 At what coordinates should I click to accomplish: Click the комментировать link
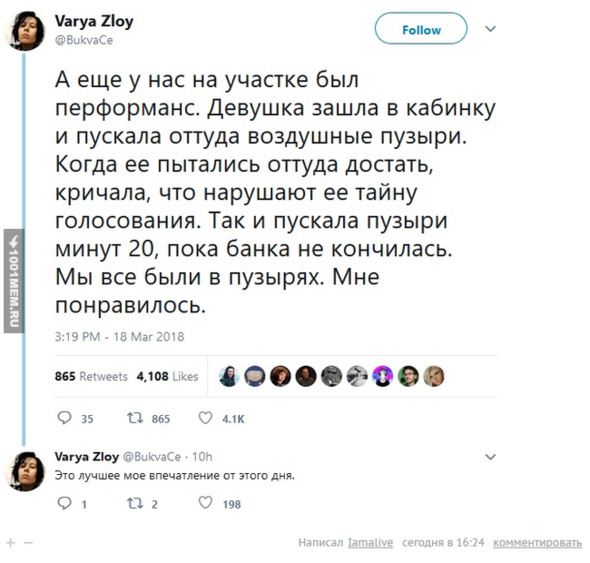point(537,543)
